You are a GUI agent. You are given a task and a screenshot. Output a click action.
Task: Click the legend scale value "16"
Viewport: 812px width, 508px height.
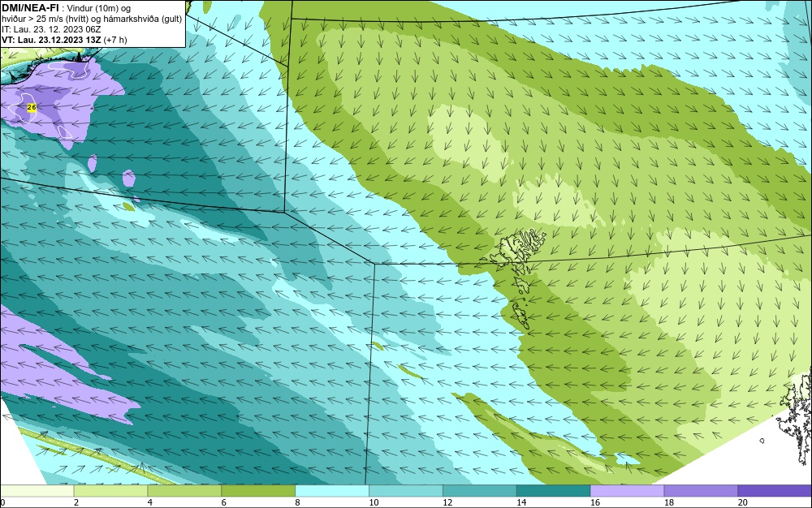(595, 502)
